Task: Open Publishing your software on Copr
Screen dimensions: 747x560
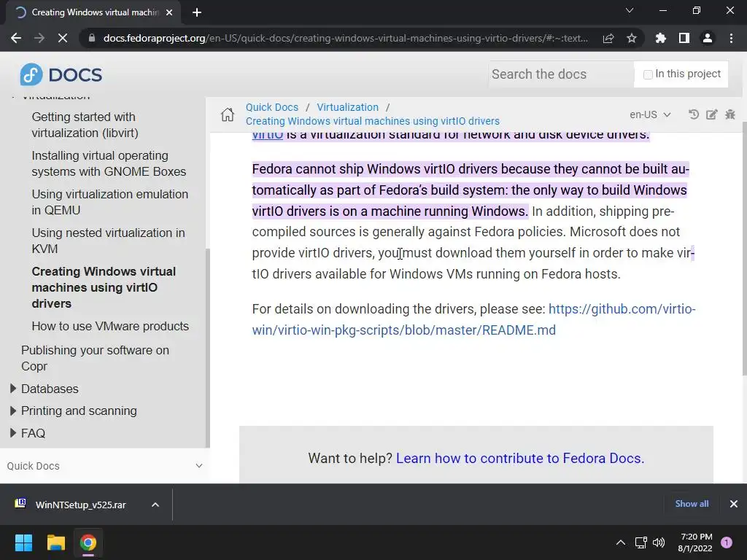Action: (x=95, y=358)
